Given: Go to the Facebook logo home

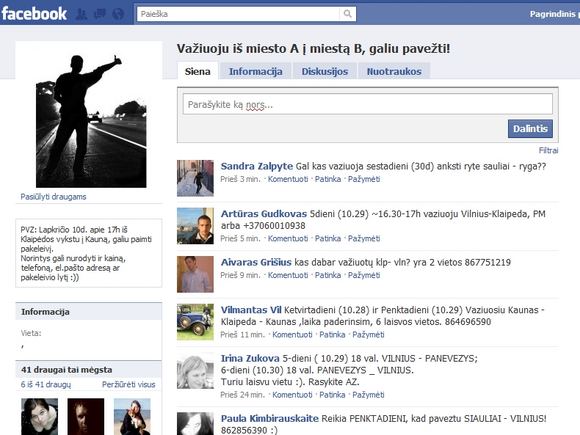Looking at the screenshot, I should pyautogui.click(x=34, y=14).
